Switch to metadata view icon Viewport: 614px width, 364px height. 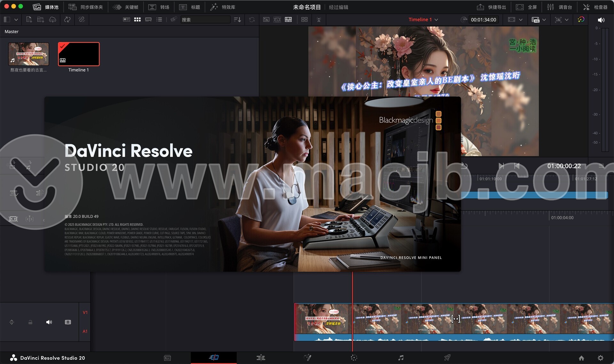point(127,20)
